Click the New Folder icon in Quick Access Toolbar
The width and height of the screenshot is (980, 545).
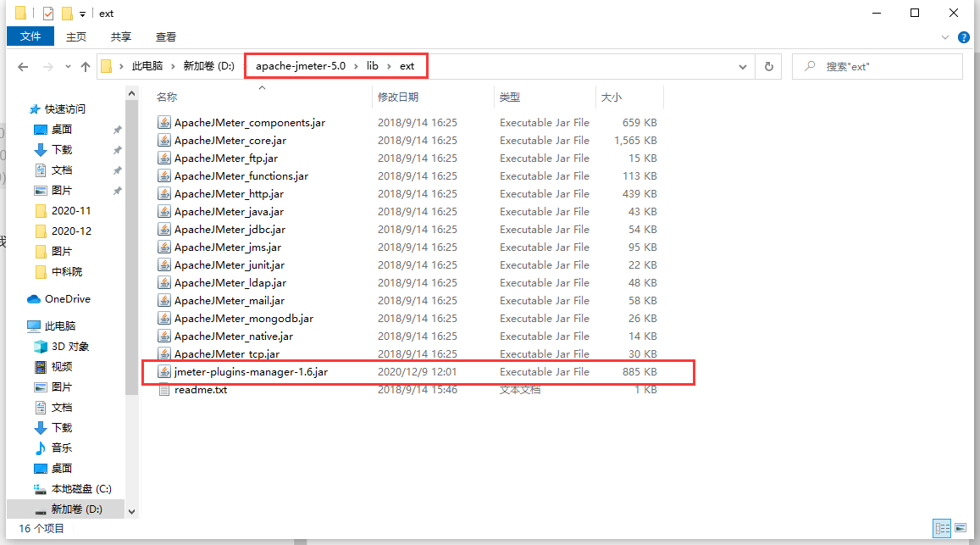[66, 13]
